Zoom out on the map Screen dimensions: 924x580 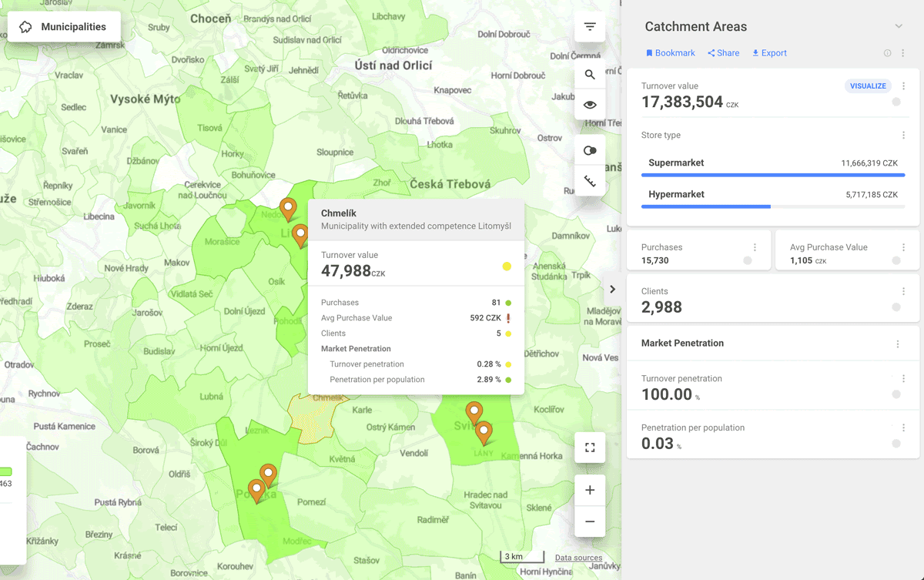click(590, 521)
